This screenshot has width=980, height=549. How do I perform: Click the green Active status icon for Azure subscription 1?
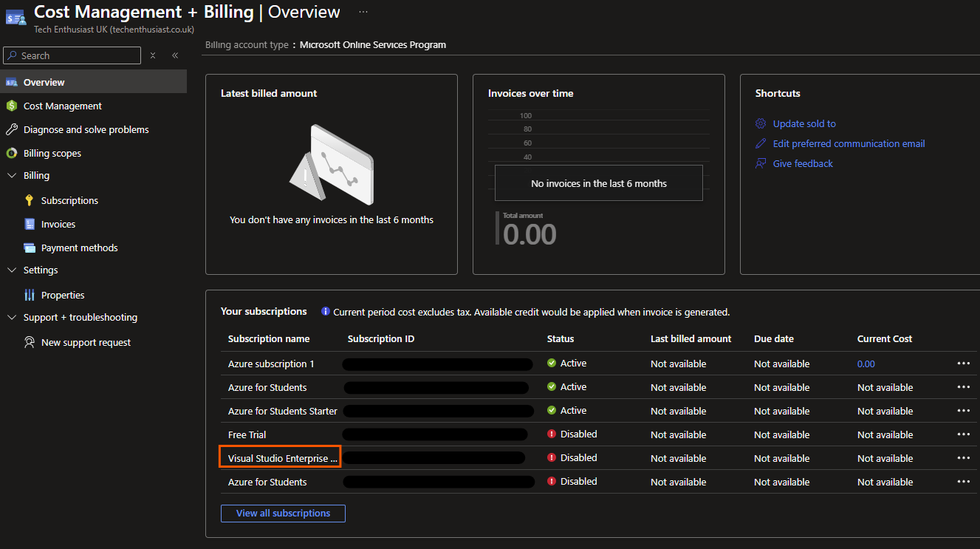click(552, 363)
